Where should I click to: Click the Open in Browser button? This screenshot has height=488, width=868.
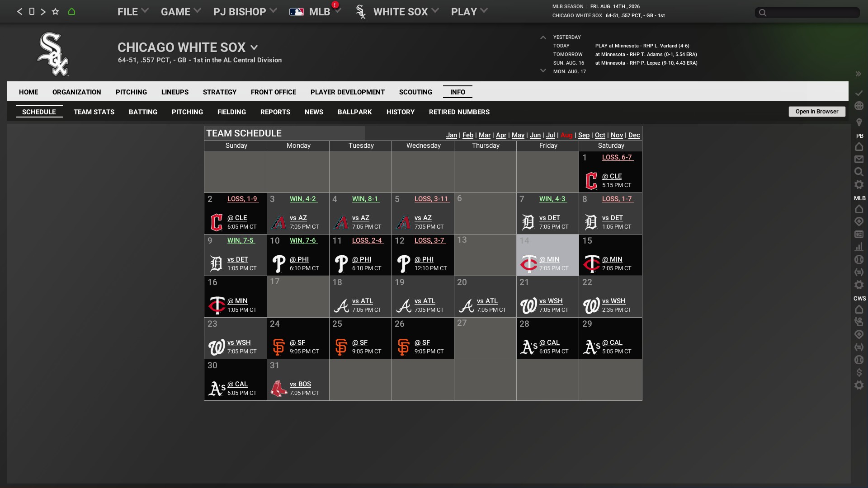pyautogui.click(x=816, y=112)
